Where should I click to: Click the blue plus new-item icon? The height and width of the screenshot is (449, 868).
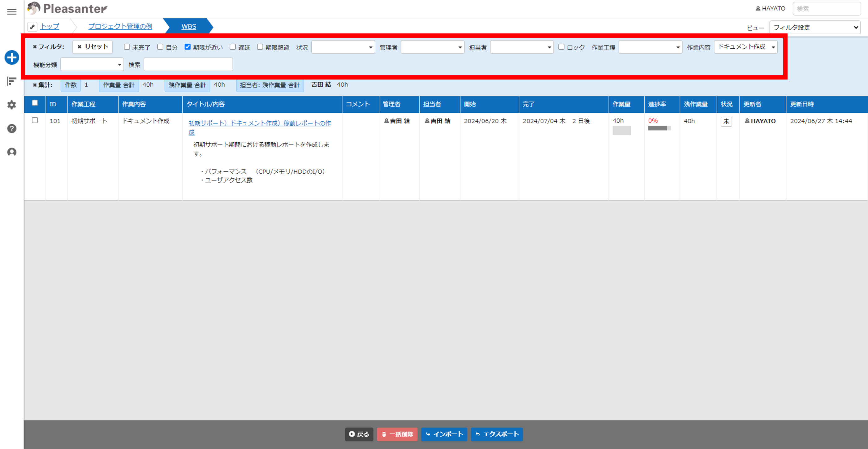point(12,58)
